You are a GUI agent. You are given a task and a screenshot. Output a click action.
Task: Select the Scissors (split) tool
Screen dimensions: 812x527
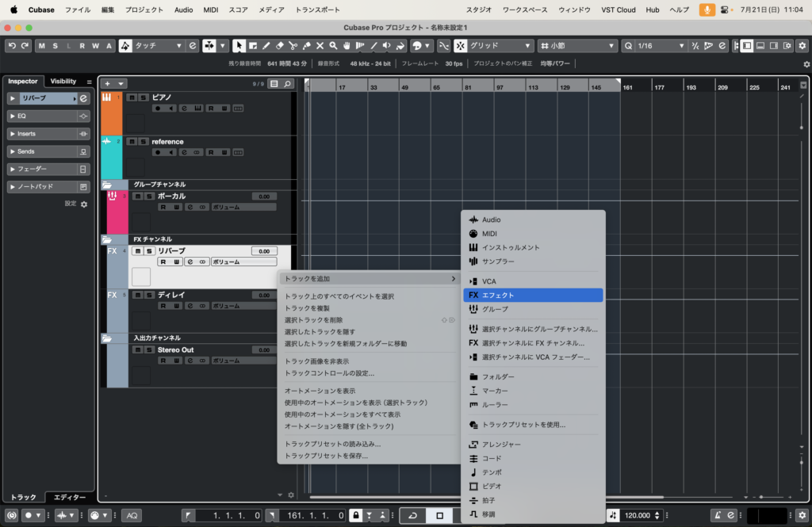[x=293, y=46]
